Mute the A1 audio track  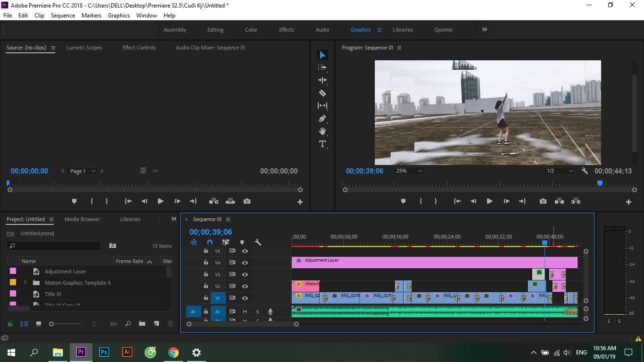[x=245, y=312]
